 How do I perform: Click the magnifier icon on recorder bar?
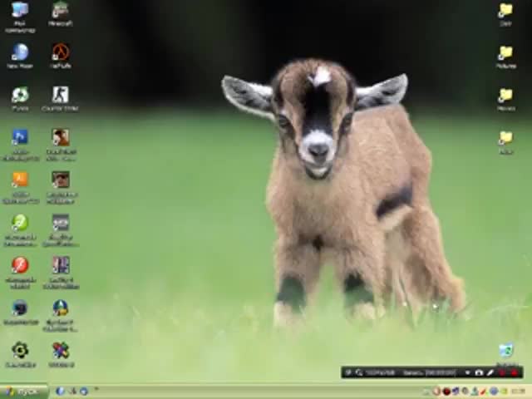pos(359,373)
